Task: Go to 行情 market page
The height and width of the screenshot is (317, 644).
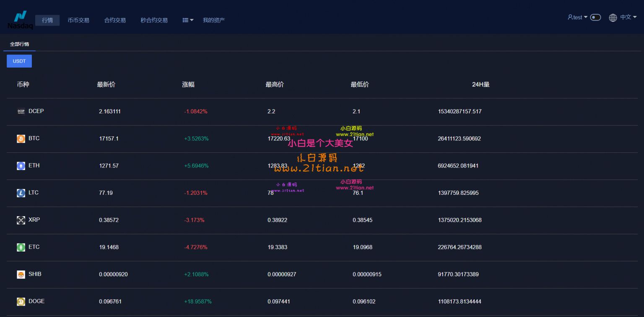Action: pos(47,20)
